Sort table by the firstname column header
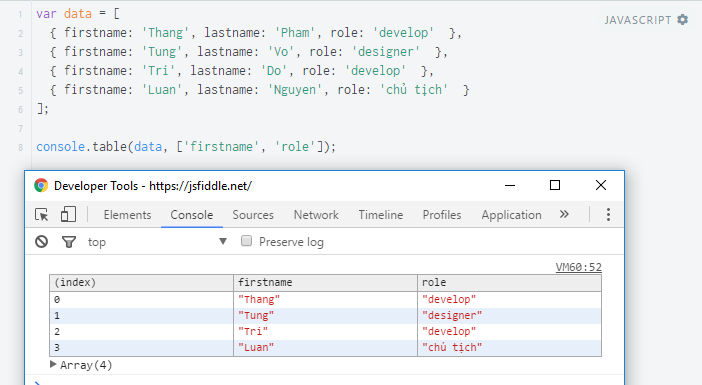The width and height of the screenshot is (702, 385). coord(325,282)
